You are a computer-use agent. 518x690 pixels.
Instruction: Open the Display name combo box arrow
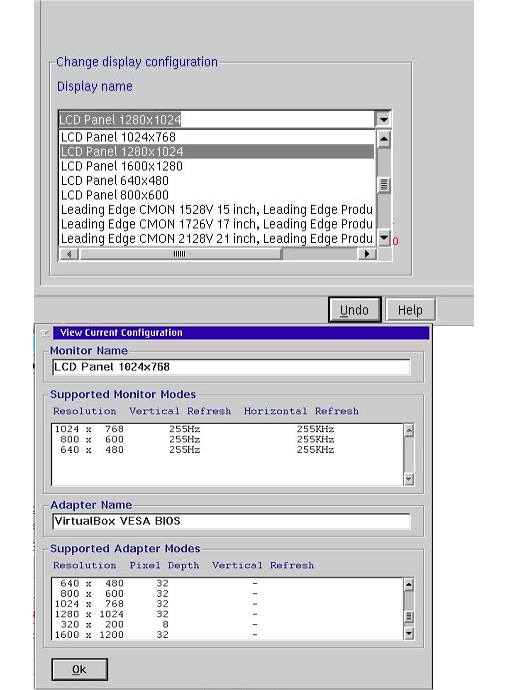point(383,119)
